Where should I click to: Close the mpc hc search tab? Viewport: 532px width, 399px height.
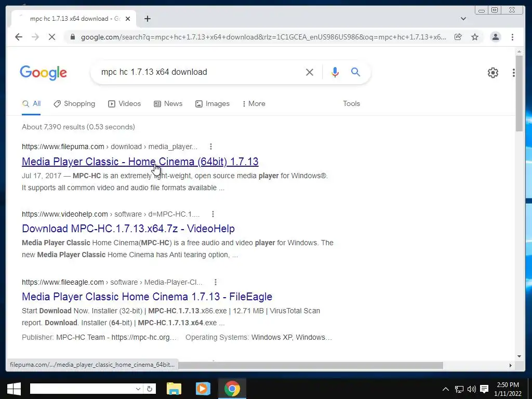pos(128,19)
